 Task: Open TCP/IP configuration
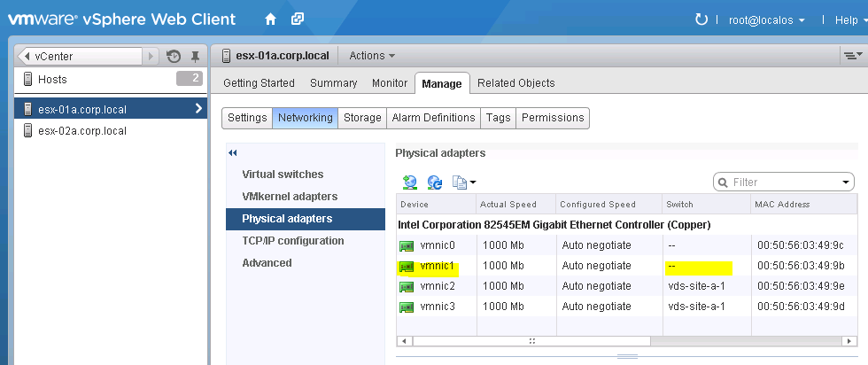293,241
